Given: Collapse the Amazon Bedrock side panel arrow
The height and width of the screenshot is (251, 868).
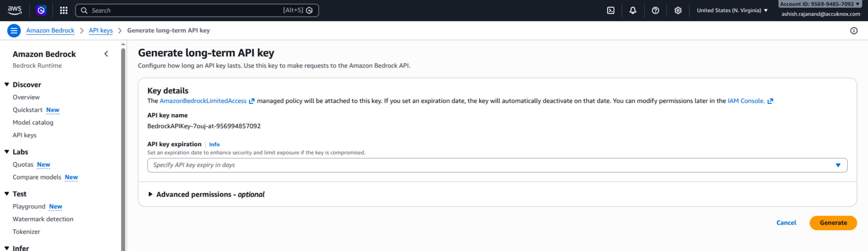Looking at the screenshot, I should [106, 54].
